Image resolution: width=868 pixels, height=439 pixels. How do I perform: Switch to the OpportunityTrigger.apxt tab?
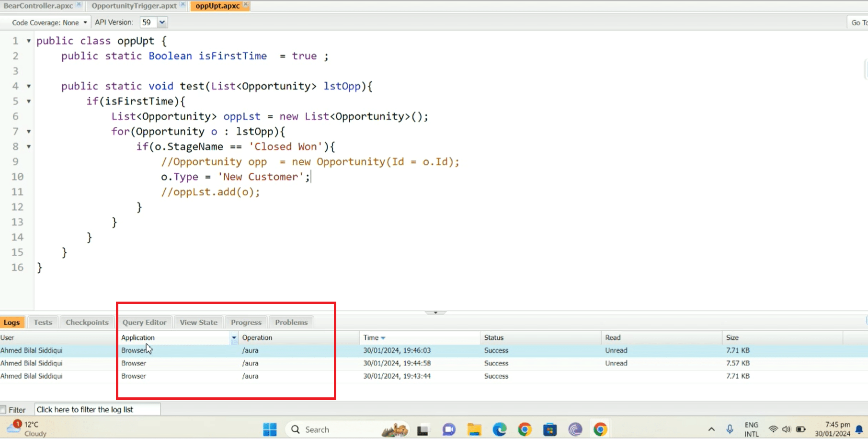(134, 6)
